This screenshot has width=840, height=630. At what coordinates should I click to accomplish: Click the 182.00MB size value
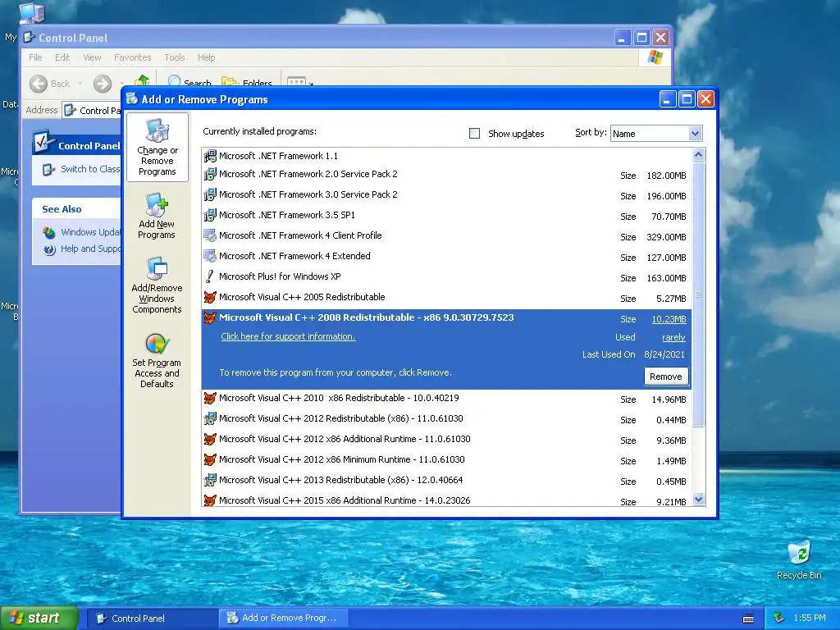point(666,176)
